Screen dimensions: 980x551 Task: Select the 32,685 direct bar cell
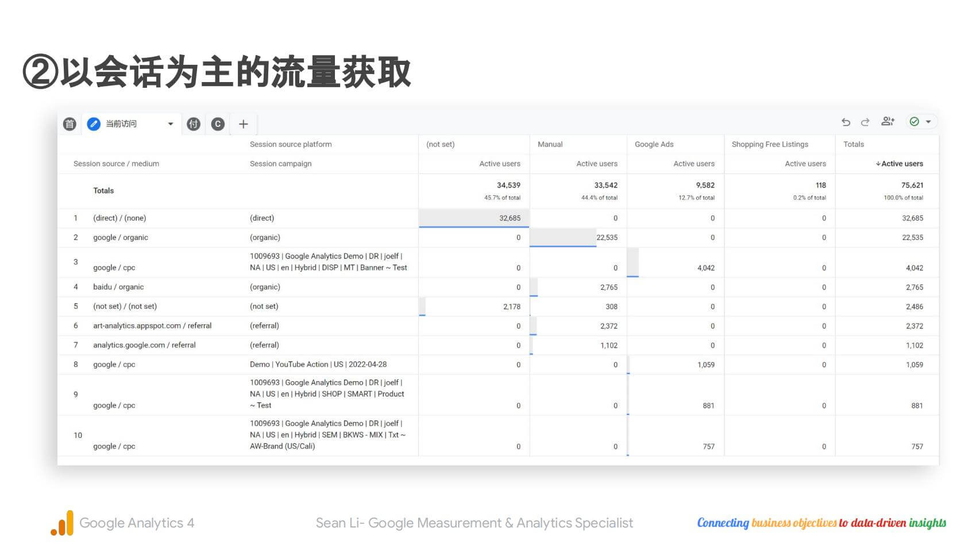pyautogui.click(x=474, y=218)
